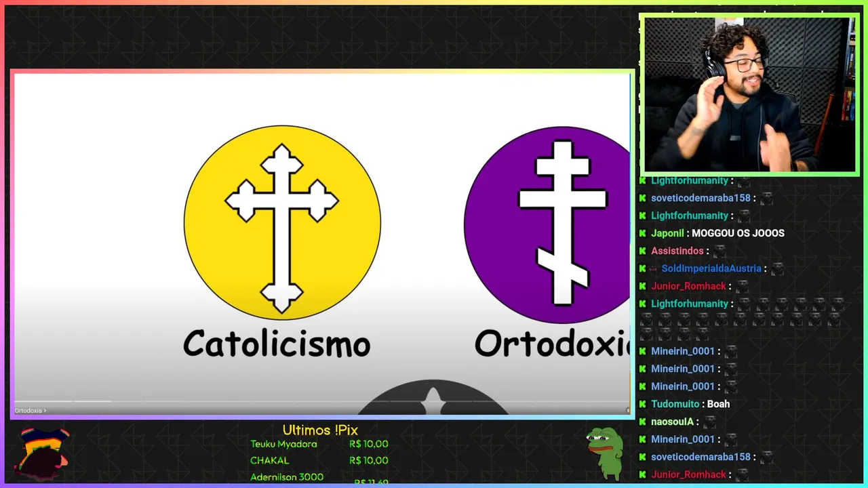
Task: Click the R$ 10,00 amount beside CHAKAL
Action: (x=369, y=460)
